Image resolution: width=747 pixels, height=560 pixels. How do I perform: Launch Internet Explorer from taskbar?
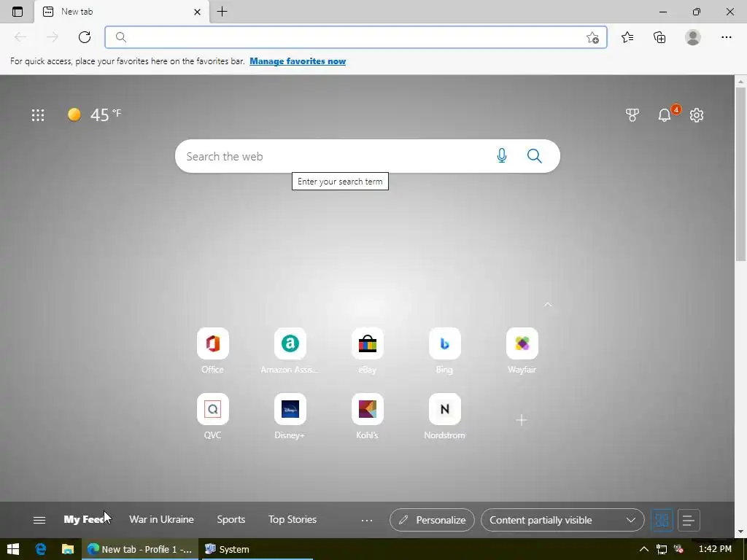41,549
